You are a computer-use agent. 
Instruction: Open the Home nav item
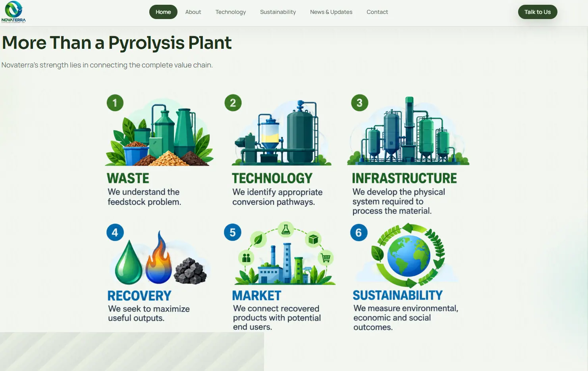click(163, 12)
